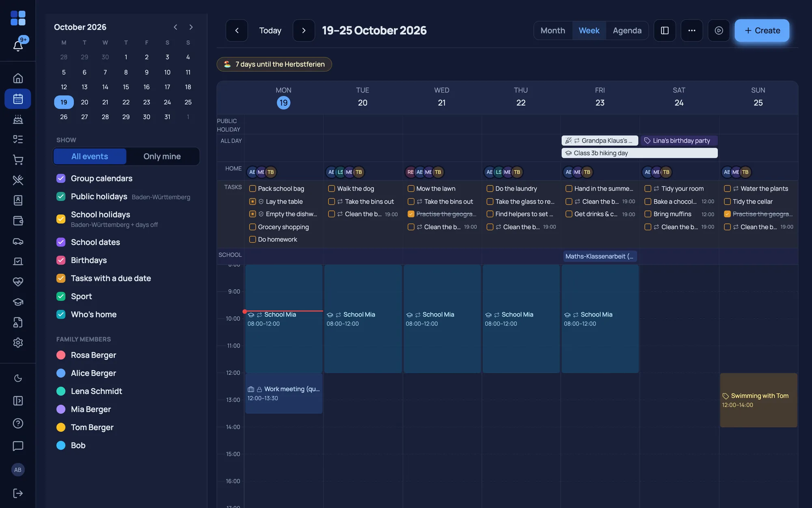Switch to Month view
812x508 pixels.
click(553, 30)
